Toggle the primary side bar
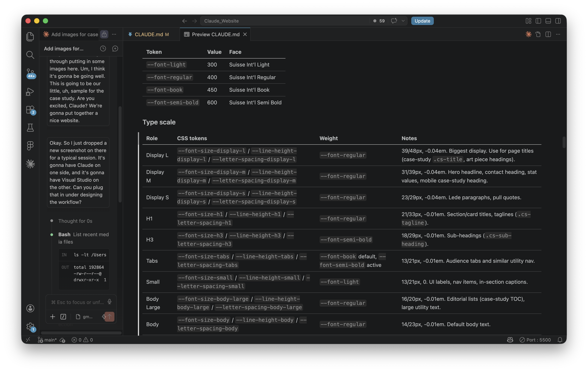 coord(538,21)
